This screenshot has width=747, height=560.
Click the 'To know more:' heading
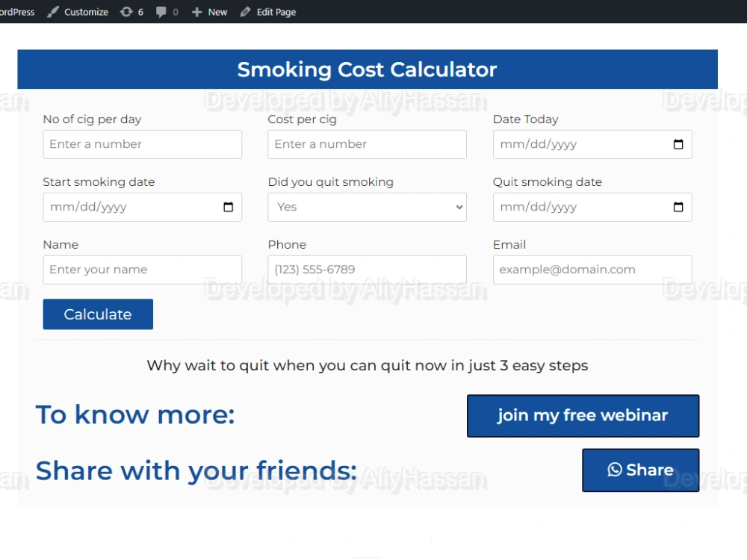pos(135,414)
